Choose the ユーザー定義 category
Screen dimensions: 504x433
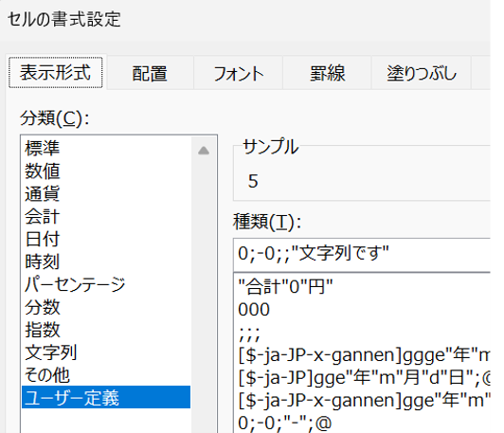click(106, 397)
